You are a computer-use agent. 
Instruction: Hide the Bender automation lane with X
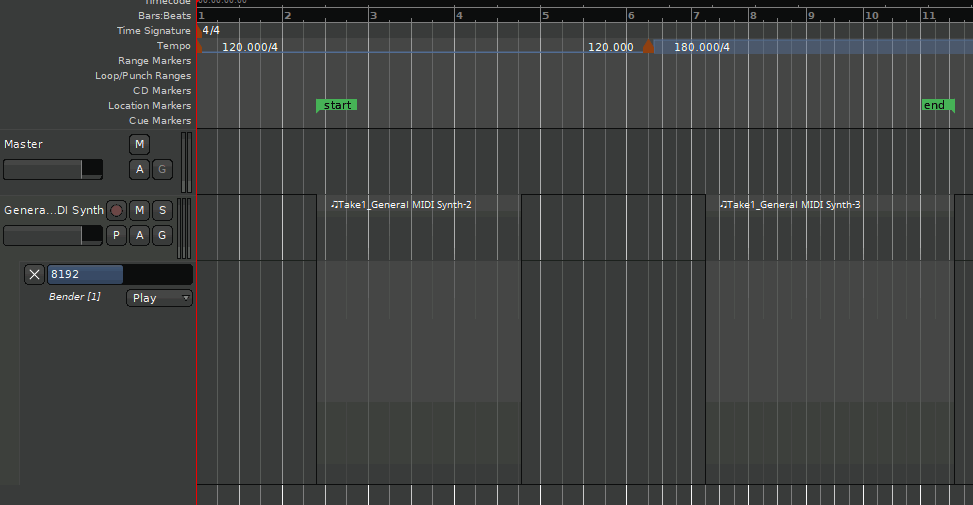pos(34,275)
